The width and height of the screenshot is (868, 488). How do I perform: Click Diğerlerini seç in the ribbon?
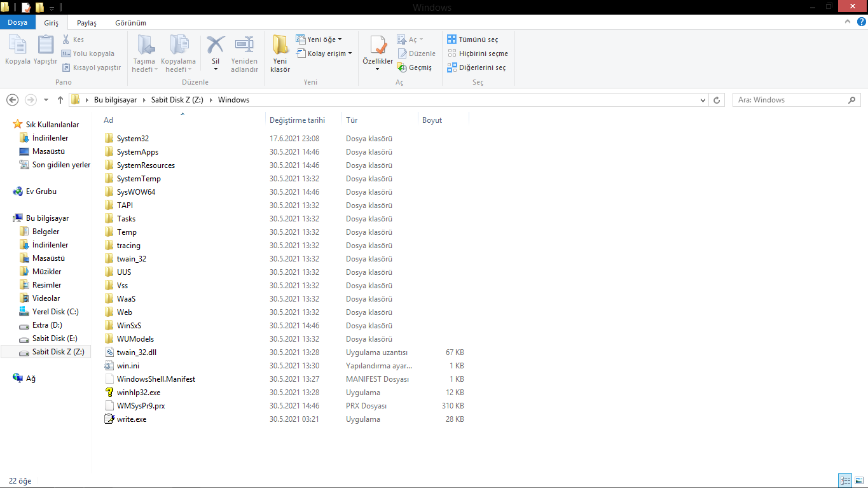477,67
